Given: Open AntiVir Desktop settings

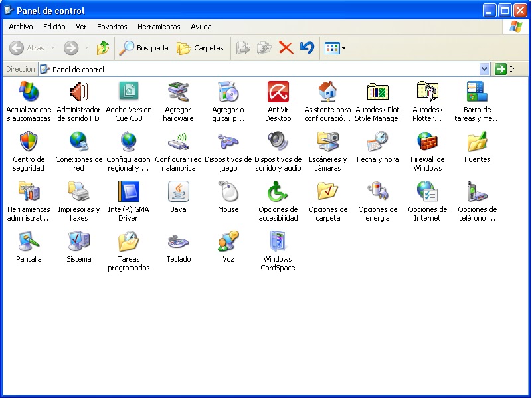Looking at the screenshot, I should click(x=278, y=93).
